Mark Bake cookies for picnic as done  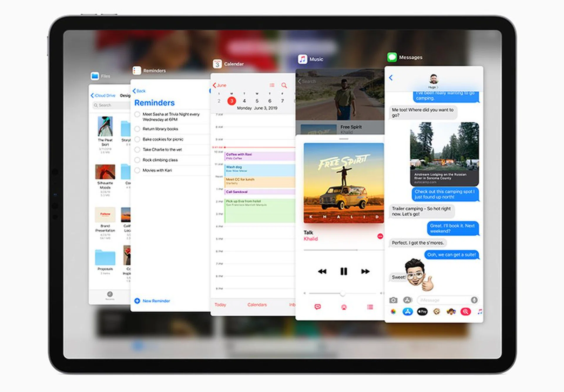tap(137, 139)
